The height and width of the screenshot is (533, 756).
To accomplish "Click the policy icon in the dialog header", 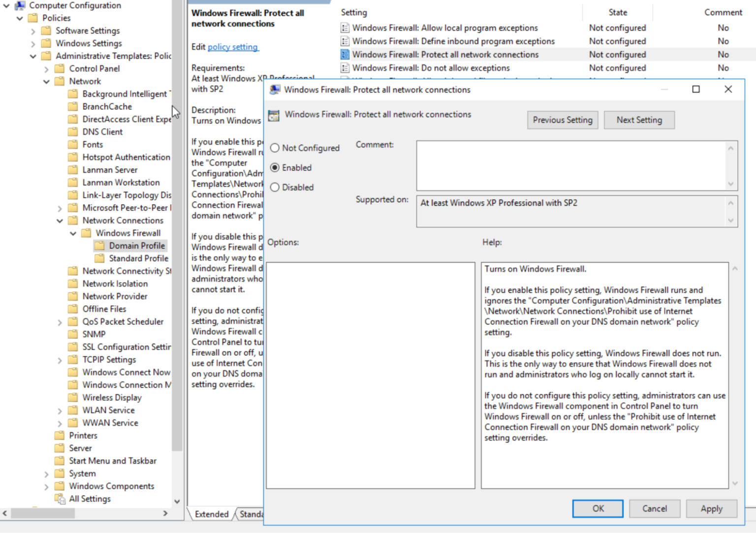I will 274,115.
